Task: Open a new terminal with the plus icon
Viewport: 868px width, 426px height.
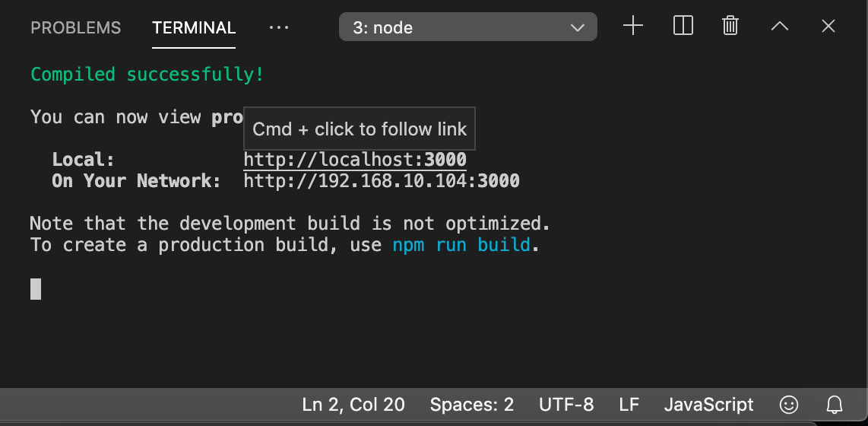Action: (x=632, y=27)
